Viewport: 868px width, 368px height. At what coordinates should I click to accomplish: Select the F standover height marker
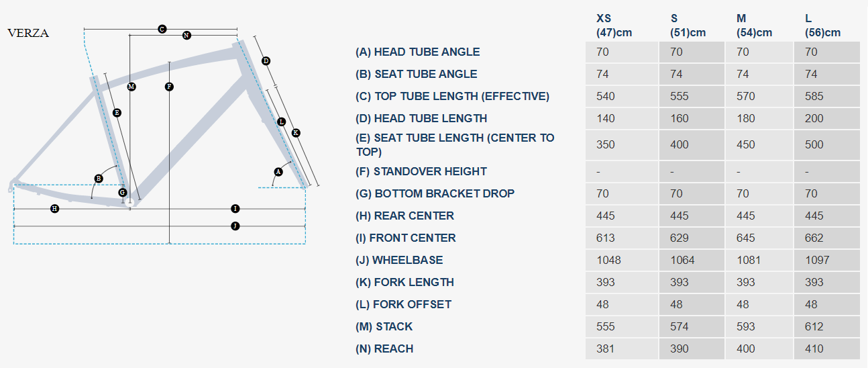(x=169, y=87)
